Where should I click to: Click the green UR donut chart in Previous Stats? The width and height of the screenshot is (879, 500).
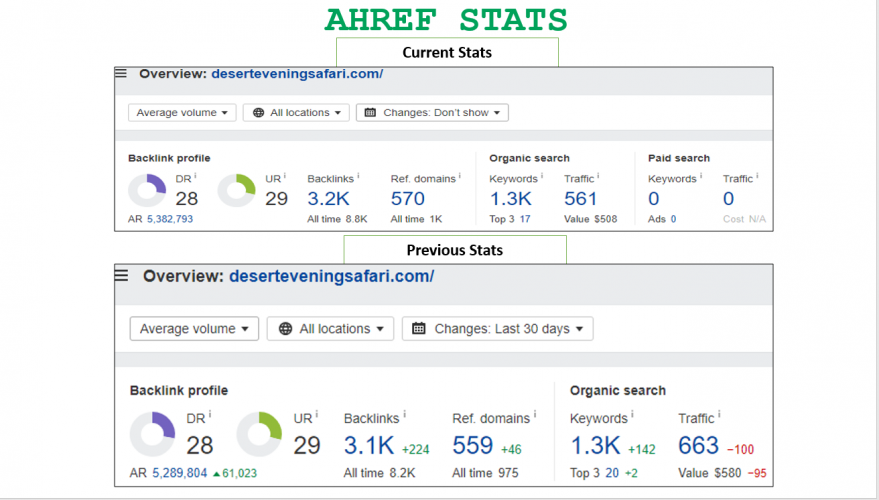click(259, 434)
